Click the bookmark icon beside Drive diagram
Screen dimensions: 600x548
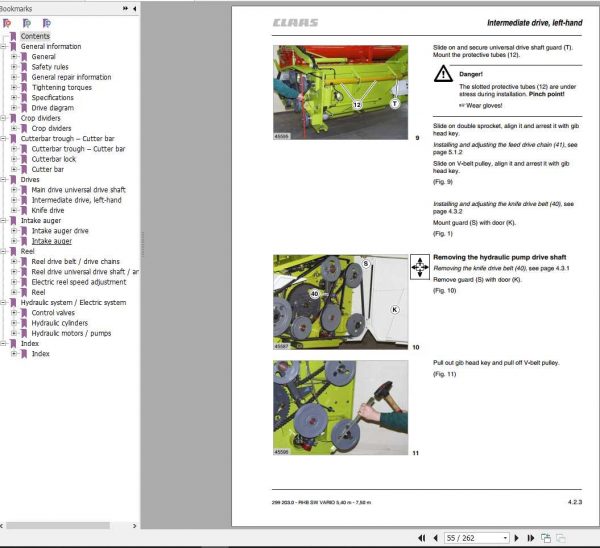pos(24,108)
